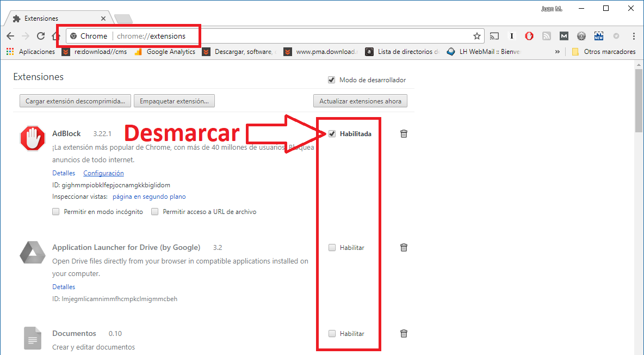Click the Documentos extension name
The image size is (644, 355).
coord(74,333)
